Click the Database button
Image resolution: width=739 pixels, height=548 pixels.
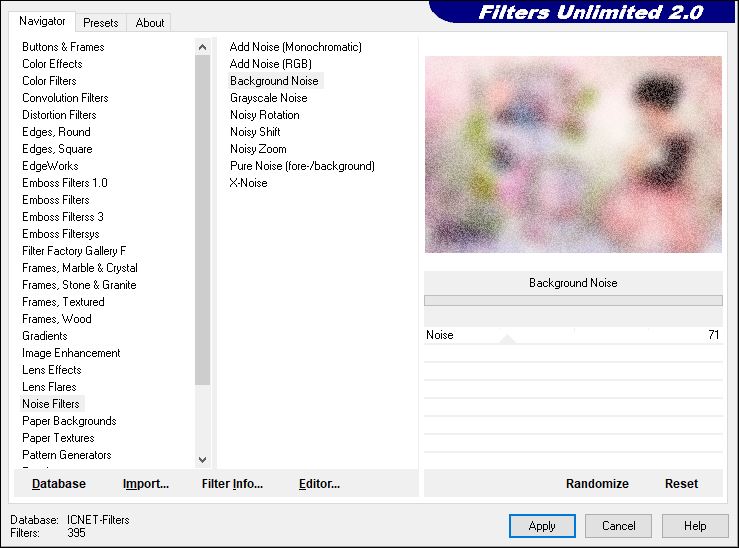[x=59, y=484]
